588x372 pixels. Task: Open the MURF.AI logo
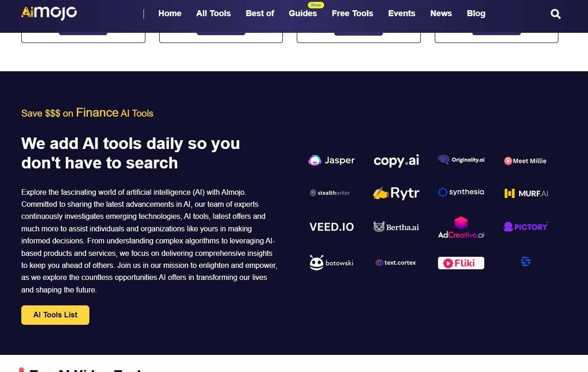(526, 193)
